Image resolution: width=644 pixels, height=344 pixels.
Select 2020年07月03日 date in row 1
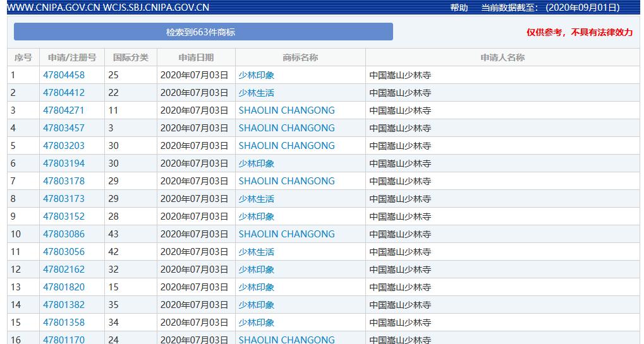click(194, 75)
